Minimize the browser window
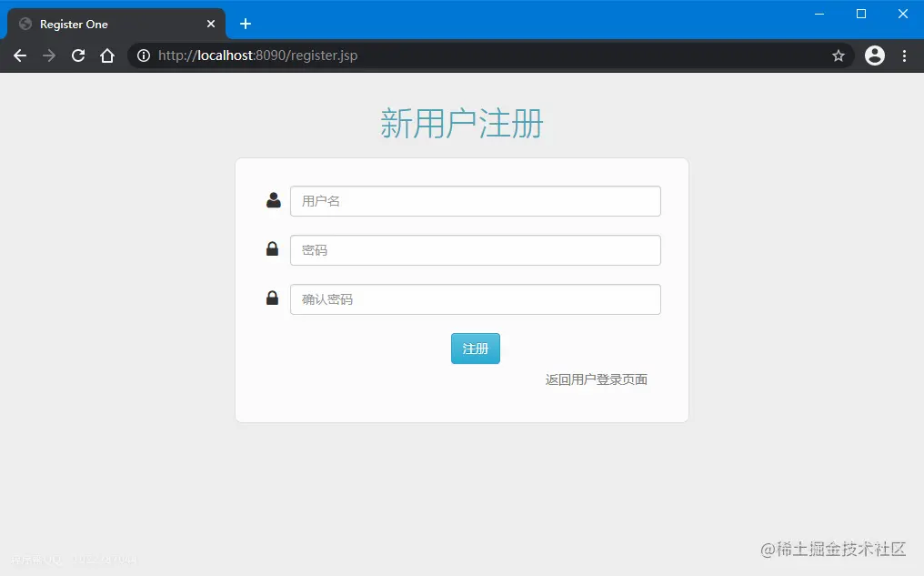 [819, 14]
